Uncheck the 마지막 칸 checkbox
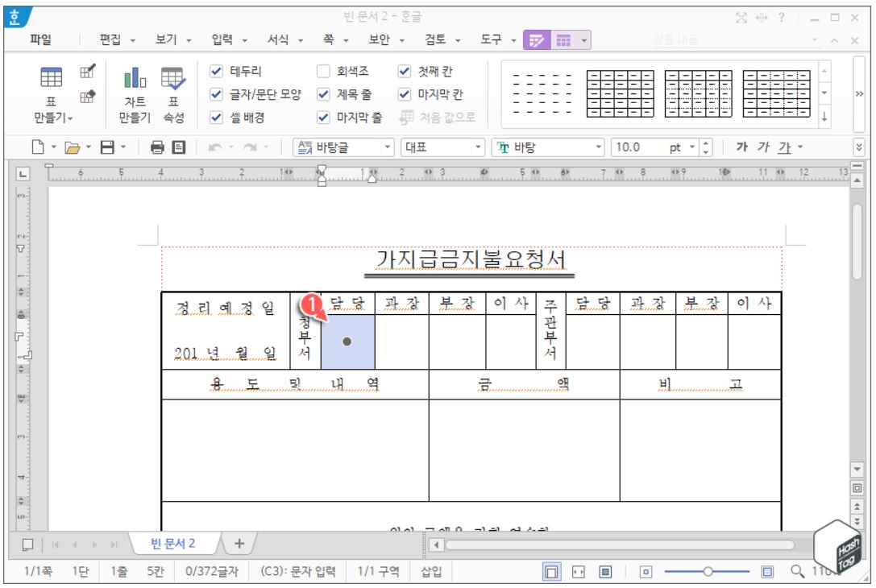876x588 pixels. pyautogui.click(x=405, y=94)
